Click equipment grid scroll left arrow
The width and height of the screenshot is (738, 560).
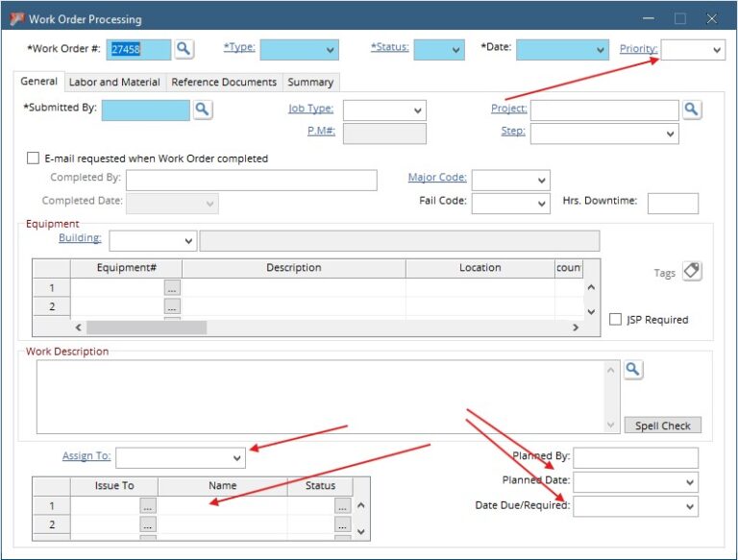[x=79, y=327]
